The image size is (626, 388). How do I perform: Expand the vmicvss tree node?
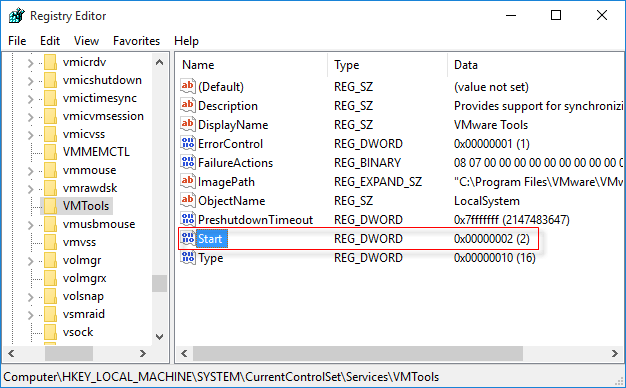(30, 135)
